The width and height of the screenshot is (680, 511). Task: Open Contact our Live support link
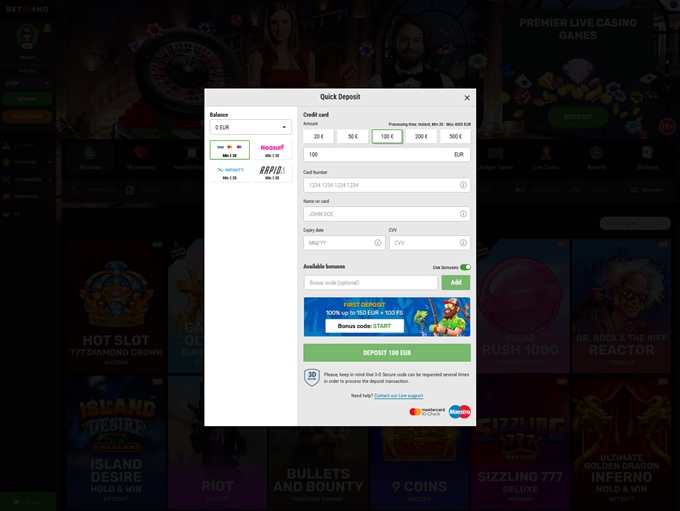pyautogui.click(x=398, y=396)
